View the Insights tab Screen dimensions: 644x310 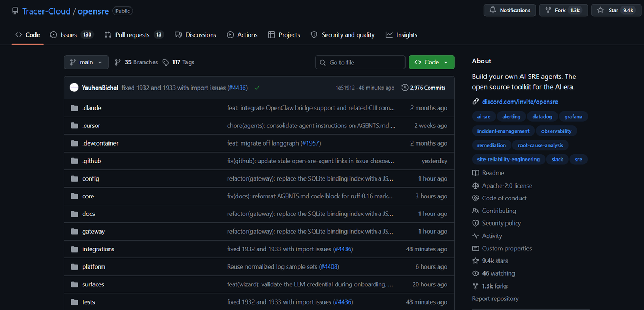(401, 35)
